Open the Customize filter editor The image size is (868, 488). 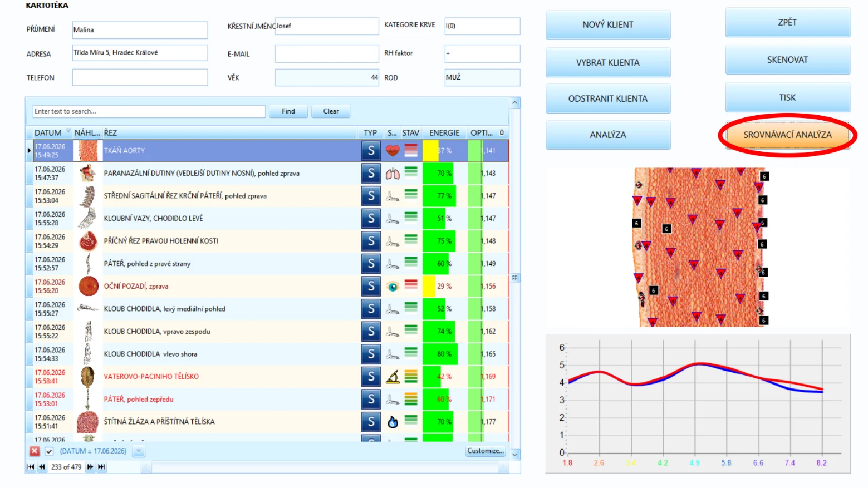[486, 451]
